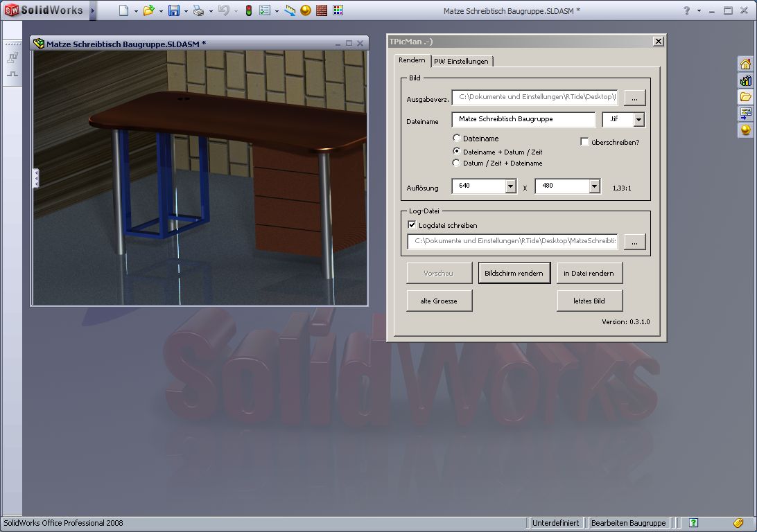Expand the 640 width resolution dropdown
This screenshot has width=757, height=532.
[x=510, y=186]
